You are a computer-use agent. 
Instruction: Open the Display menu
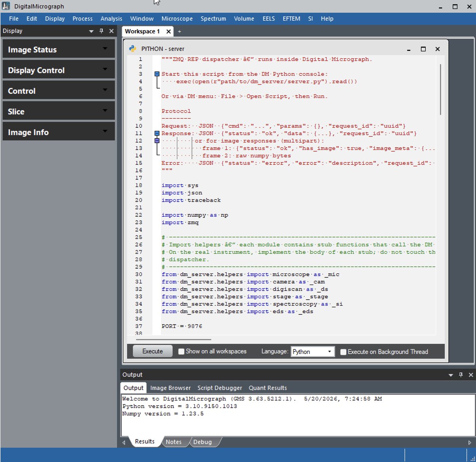55,19
